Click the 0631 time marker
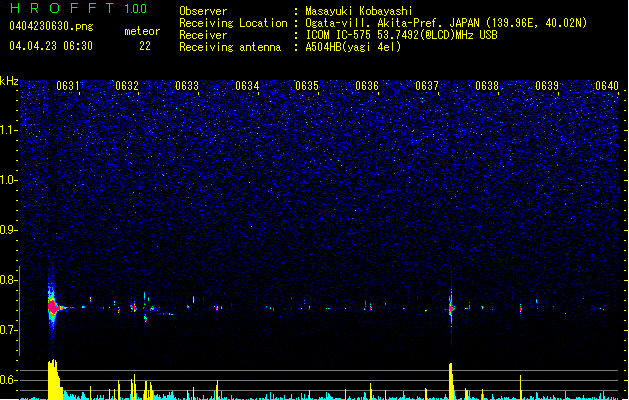The image size is (629, 400). point(67,86)
